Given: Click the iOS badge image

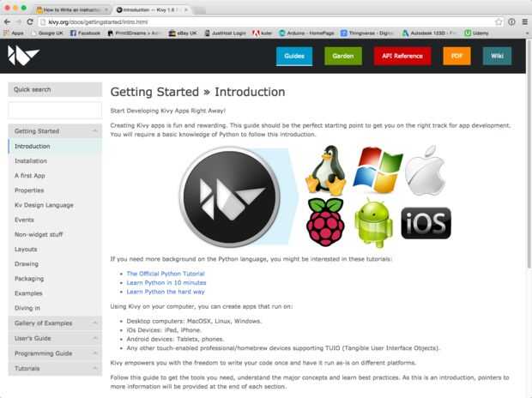Looking at the screenshot, I should pos(426,223).
